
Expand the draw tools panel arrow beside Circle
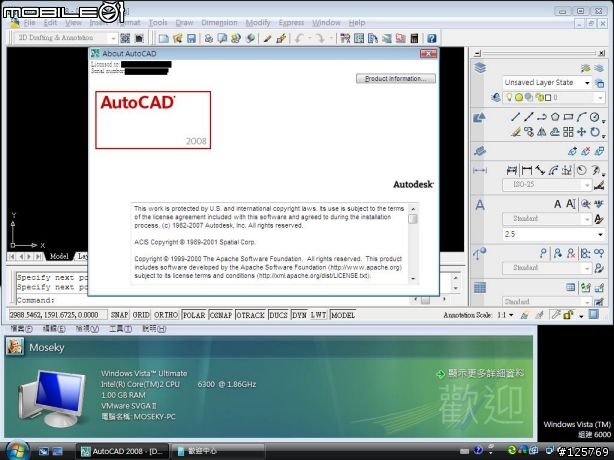click(x=604, y=121)
